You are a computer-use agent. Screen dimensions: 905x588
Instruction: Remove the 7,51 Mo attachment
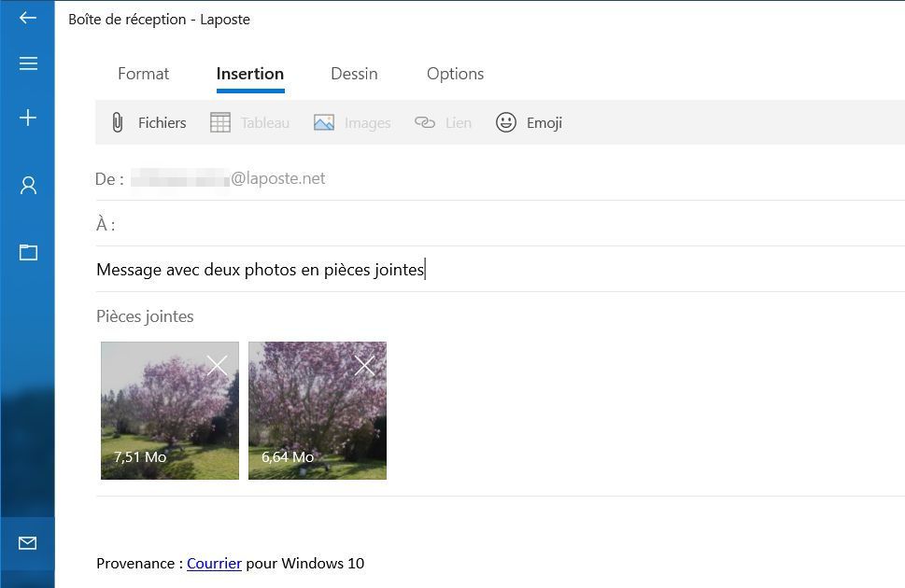point(217,366)
